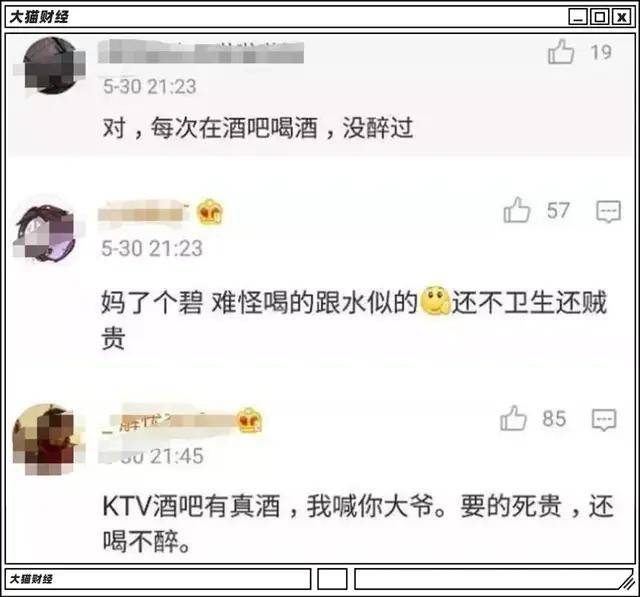Image resolution: width=640 pixels, height=597 pixels.
Task: Click the wide empty bottom status field
Action: click(x=494, y=579)
